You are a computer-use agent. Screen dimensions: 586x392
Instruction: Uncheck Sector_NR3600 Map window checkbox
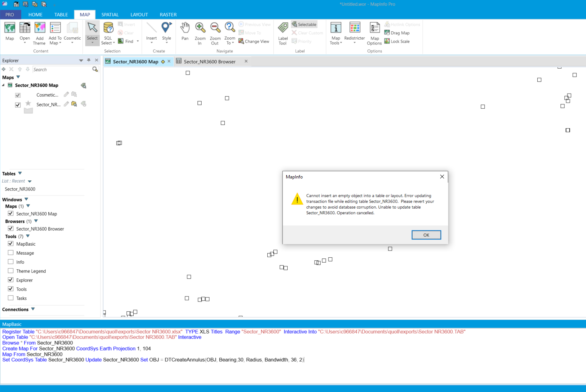(11, 214)
